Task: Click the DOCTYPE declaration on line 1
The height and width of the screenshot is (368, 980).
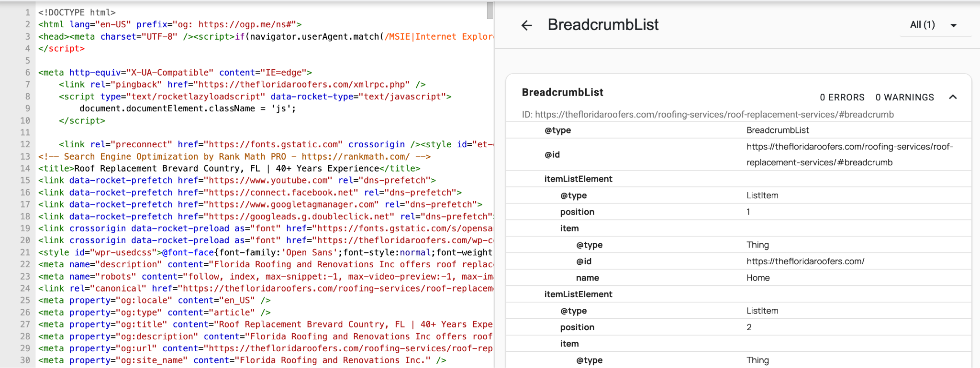Action: click(77, 12)
